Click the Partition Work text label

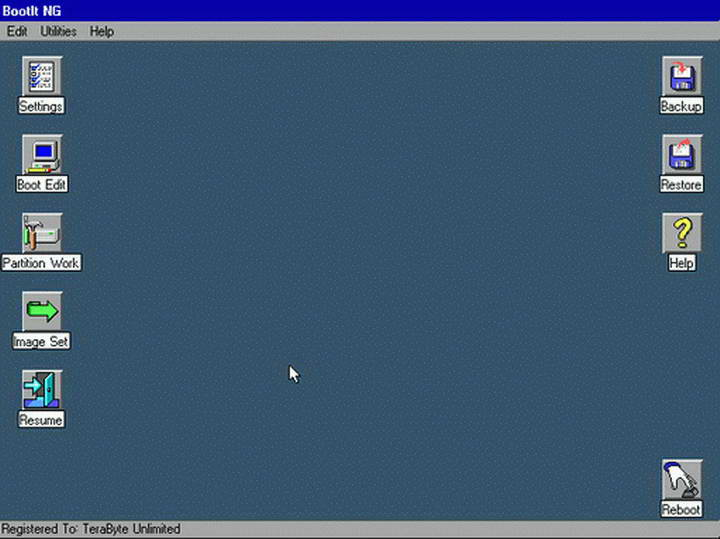(x=41, y=263)
